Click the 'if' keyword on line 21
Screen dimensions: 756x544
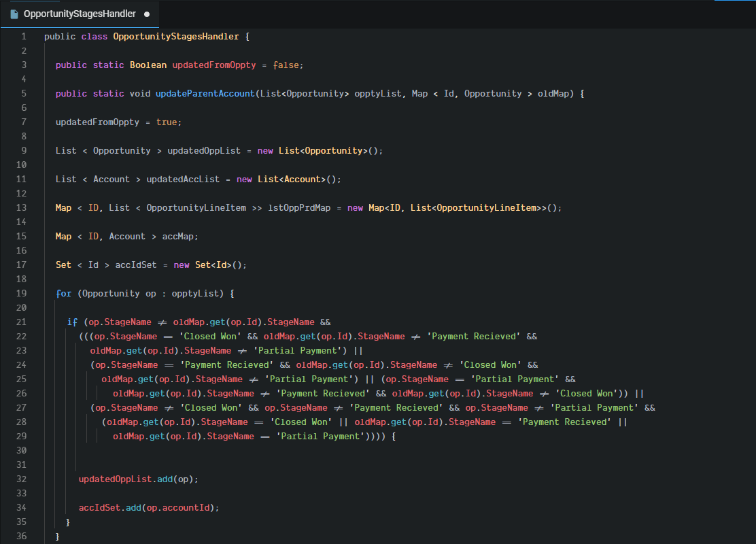[72, 322]
